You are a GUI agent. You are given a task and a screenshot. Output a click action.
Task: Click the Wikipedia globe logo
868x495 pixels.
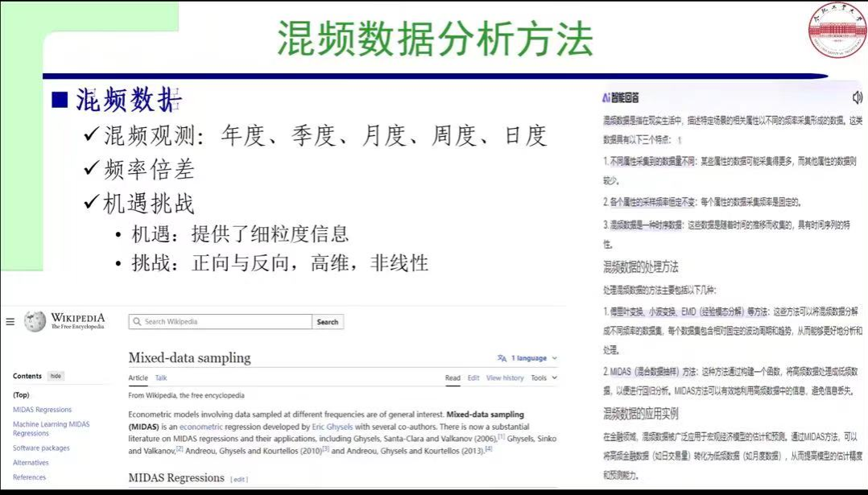[x=35, y=321]
